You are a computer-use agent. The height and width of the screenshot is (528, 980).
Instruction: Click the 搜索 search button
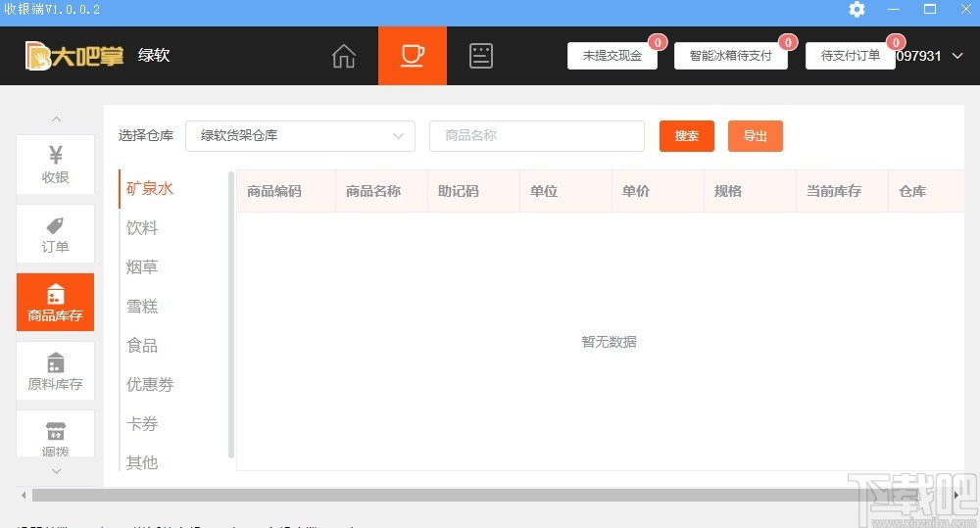687,135
